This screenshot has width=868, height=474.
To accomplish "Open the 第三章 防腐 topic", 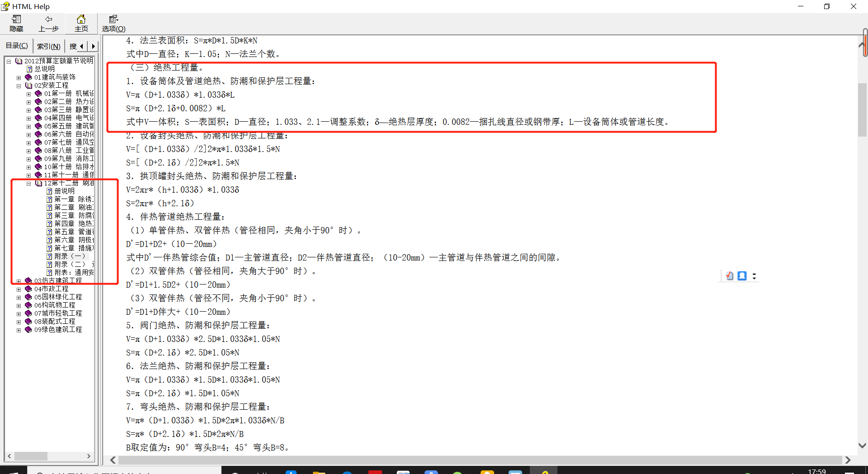I will coord(74,215).
